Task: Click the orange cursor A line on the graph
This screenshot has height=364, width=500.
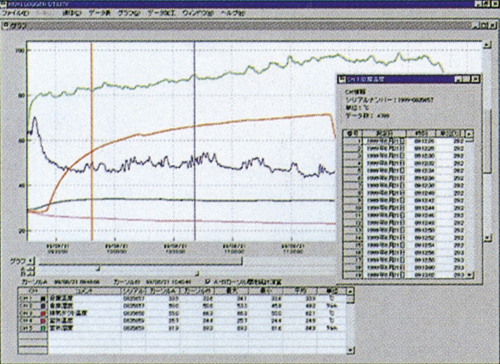Action: point(92,141)
